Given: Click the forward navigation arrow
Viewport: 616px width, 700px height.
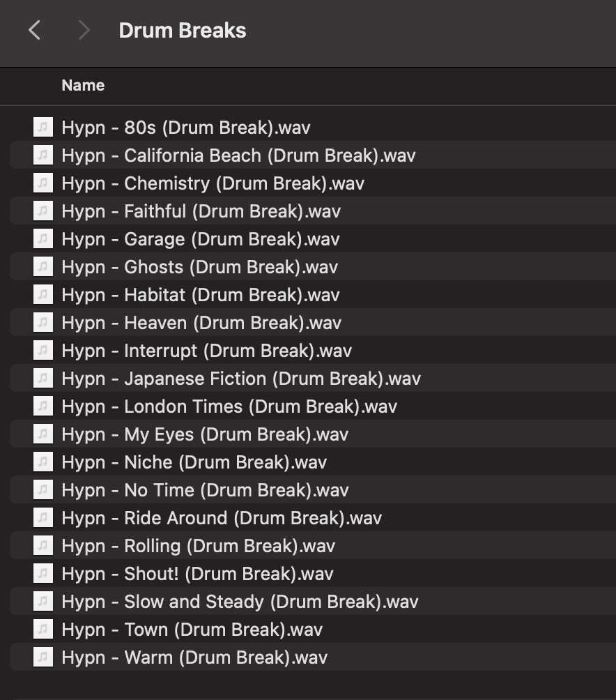Looking at the screenshot, I should [x=84, y=31].
